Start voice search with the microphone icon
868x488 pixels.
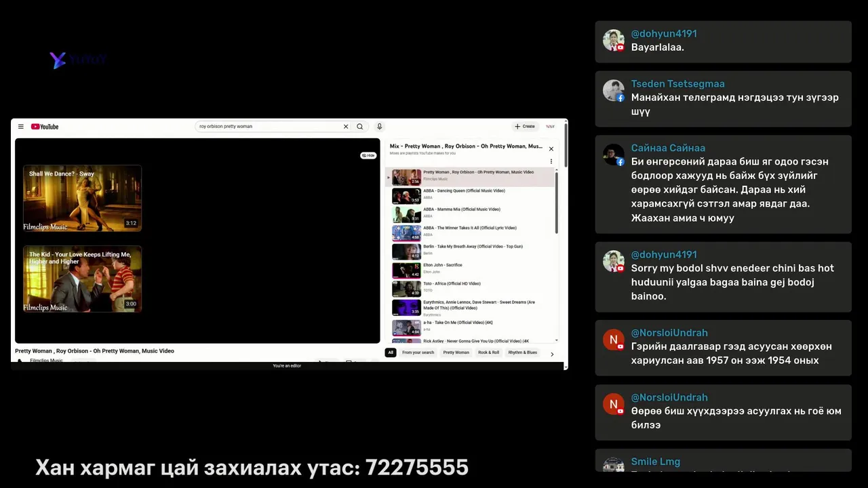coord(380,127)
